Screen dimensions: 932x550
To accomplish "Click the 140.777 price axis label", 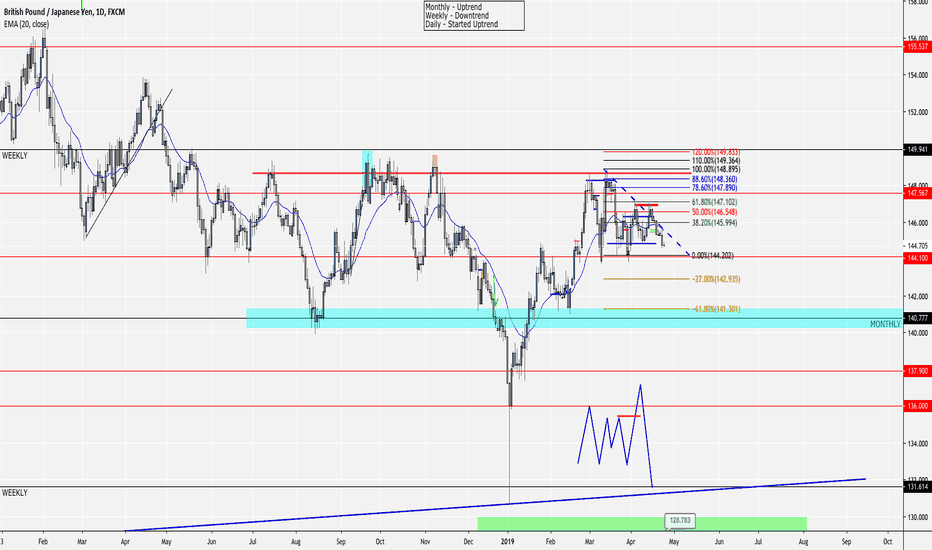I will tap(917, 318).
